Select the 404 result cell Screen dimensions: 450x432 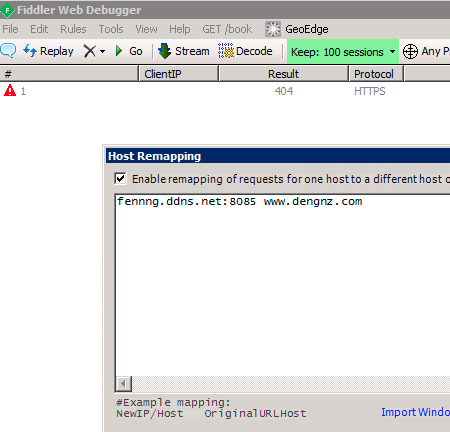tap(284, 91)
